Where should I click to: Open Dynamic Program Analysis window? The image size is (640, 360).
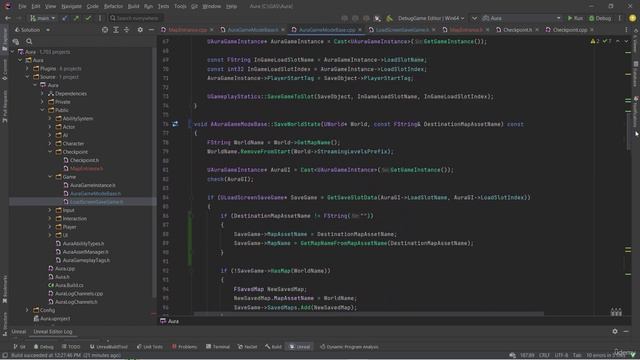coord(349,347)
